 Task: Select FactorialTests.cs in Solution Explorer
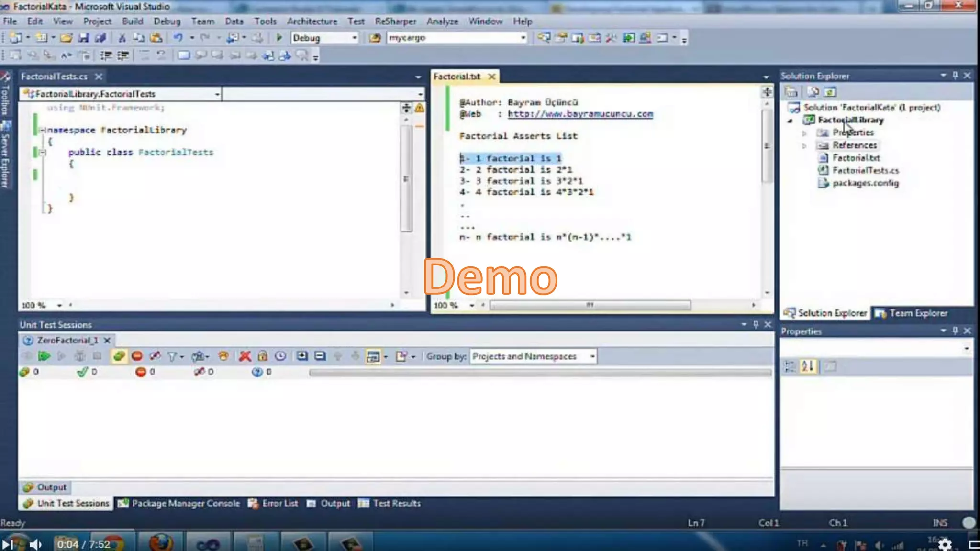click(865, 170)
